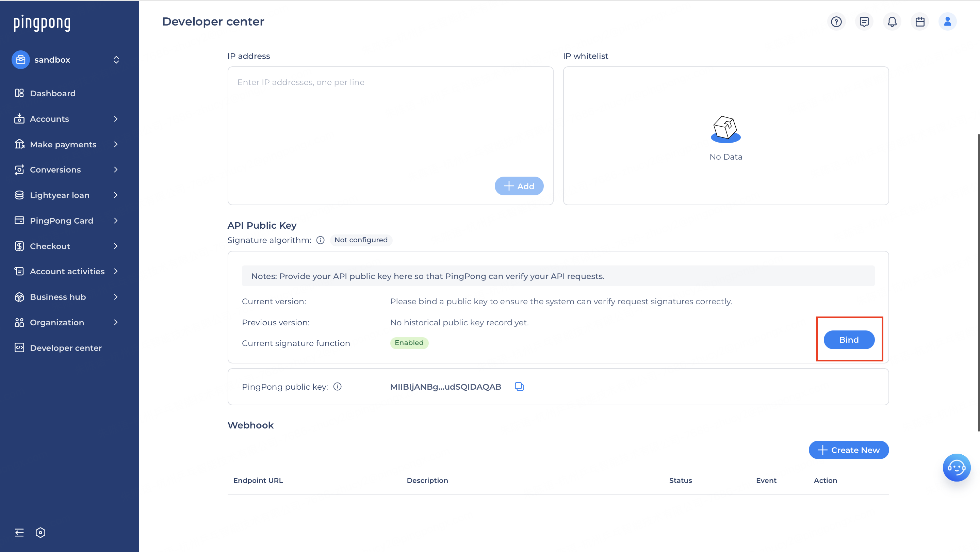Expand the Checkout chevron
This screenshot has height=552, width=980.
coord(116,246)
